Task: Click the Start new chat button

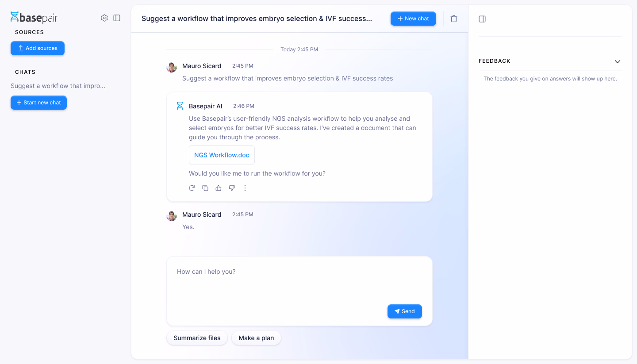Action: (x=38, y=103)
